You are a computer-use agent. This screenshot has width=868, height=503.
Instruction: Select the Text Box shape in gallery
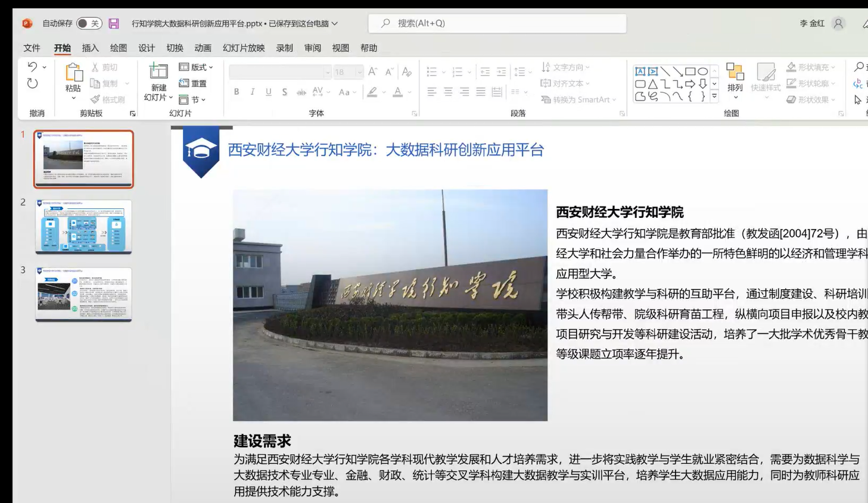(640, 71)
